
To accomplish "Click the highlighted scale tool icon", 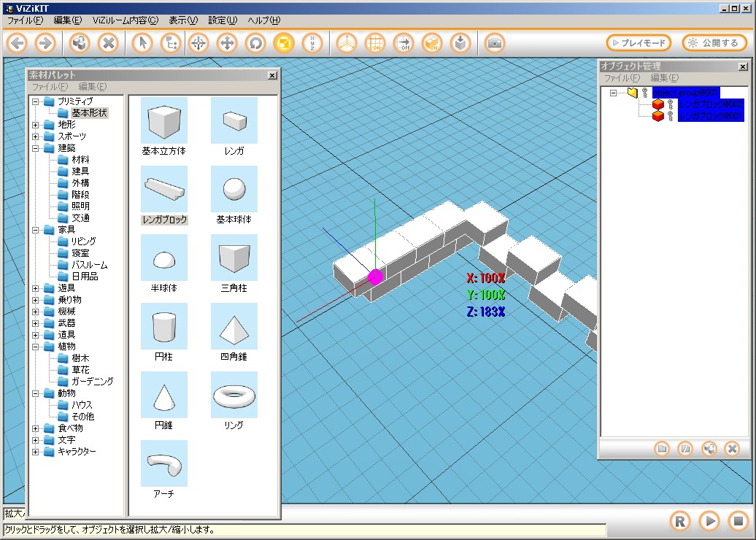I will click(282, 43).
